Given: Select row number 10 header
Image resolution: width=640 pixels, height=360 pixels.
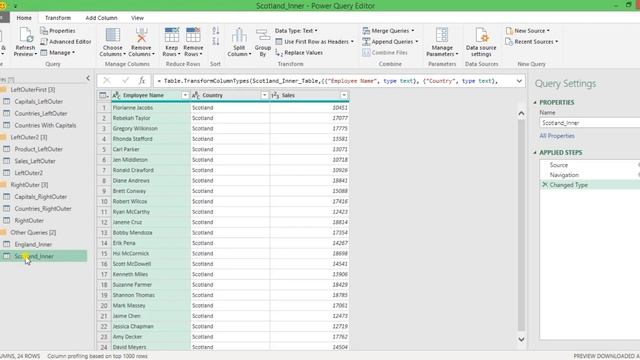Looking at the screenshot, I should click(x=104, y=202).
